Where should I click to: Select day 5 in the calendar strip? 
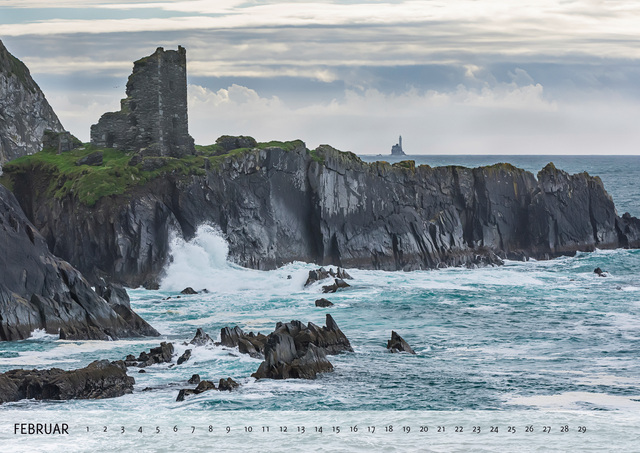(x=158, y=429)
